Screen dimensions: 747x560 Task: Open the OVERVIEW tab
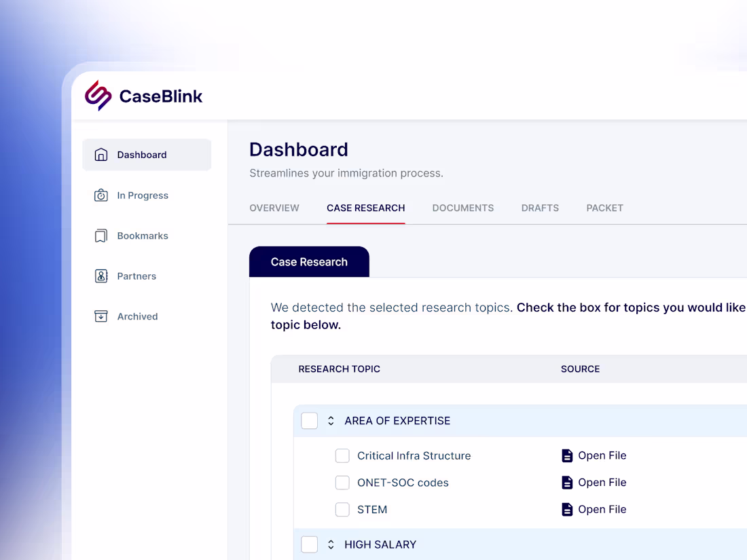pyautogui.click(x=274, y=208)
